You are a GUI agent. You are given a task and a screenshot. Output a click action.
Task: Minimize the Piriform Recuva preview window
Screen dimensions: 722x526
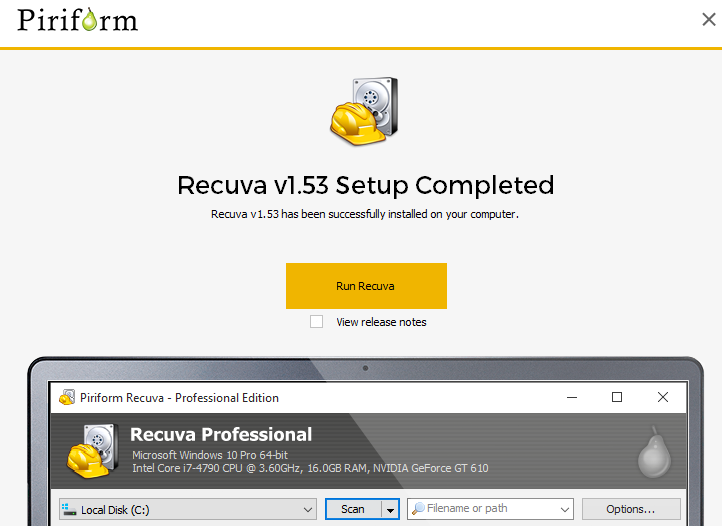click(x=572, y=397)
